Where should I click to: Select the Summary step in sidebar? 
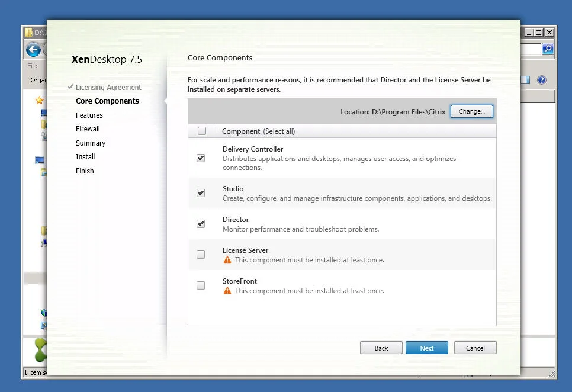coord(91,143)
